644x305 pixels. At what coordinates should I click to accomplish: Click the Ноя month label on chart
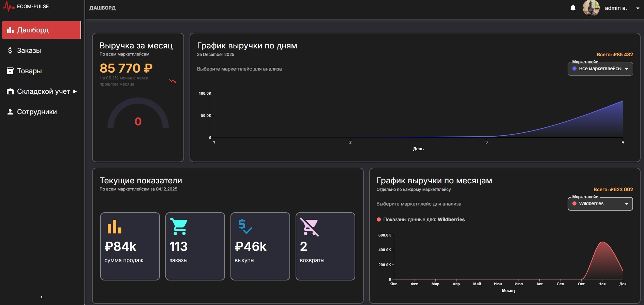602,284
